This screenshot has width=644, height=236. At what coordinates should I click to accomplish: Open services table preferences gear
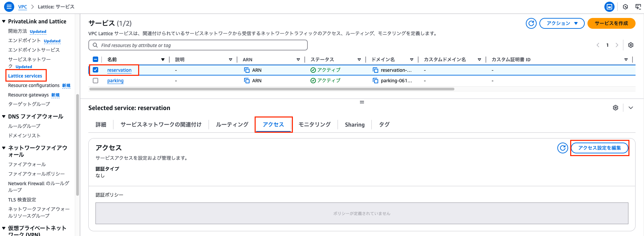(631, 45)
